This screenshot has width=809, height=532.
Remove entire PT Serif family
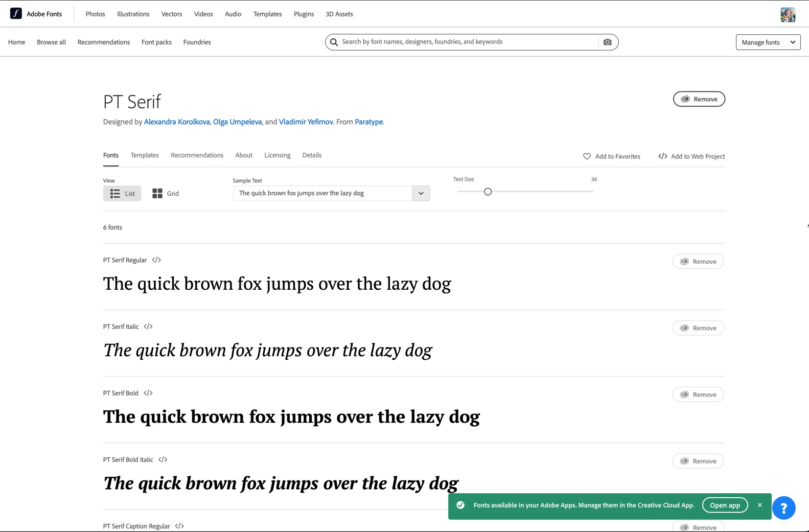coord(699,99)
